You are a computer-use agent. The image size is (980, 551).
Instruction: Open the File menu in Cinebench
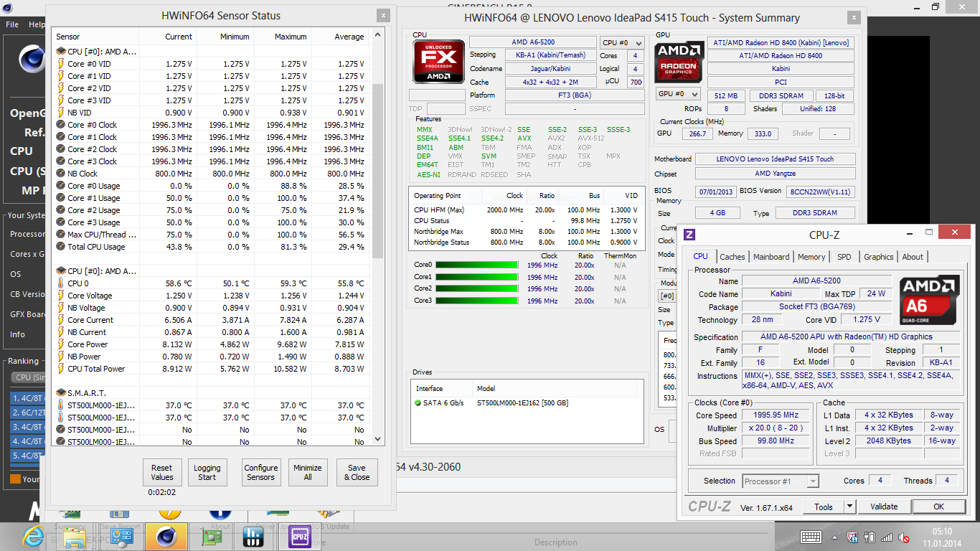pyautogui.click(x=12, y=24)
